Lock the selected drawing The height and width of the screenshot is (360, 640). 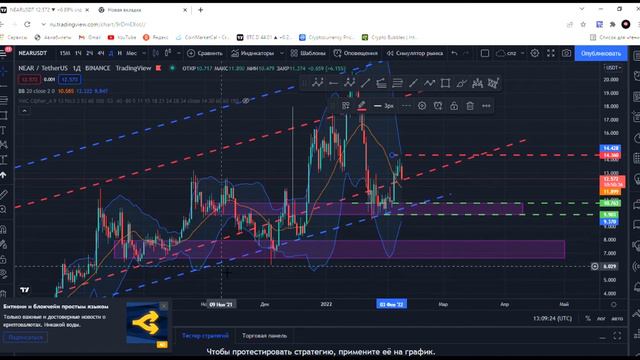click(454, 106)
